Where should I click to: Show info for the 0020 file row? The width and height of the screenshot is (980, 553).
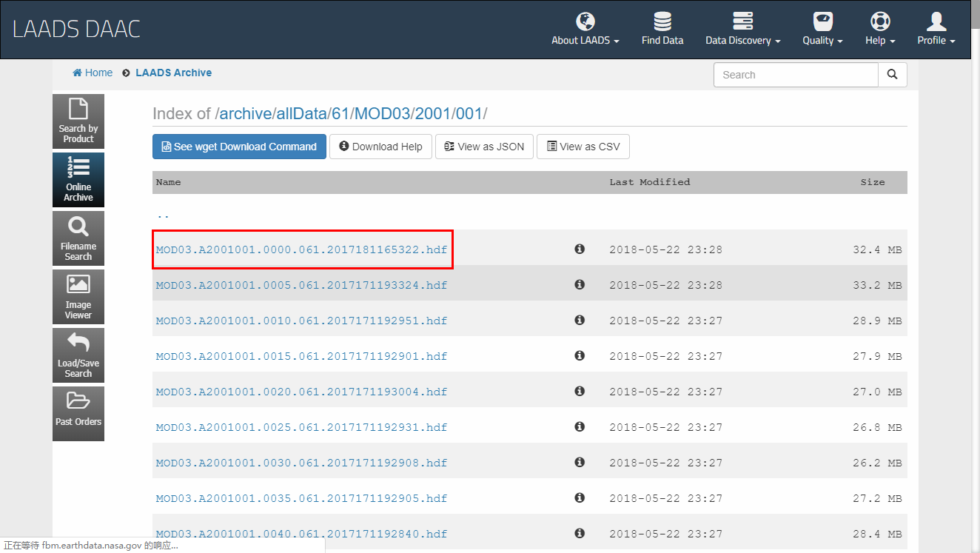pyautogui.click(x=580, y=391)
